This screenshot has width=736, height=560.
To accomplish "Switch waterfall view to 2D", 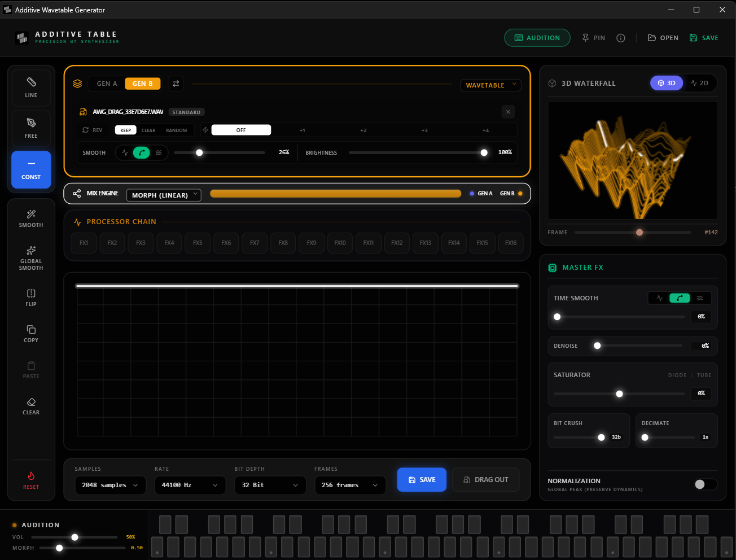I will 699,83.
